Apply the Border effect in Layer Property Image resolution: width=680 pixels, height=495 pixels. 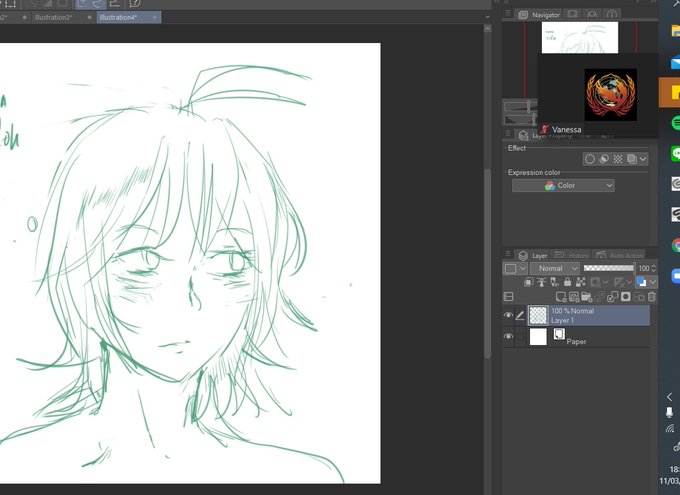click(589, 159)
